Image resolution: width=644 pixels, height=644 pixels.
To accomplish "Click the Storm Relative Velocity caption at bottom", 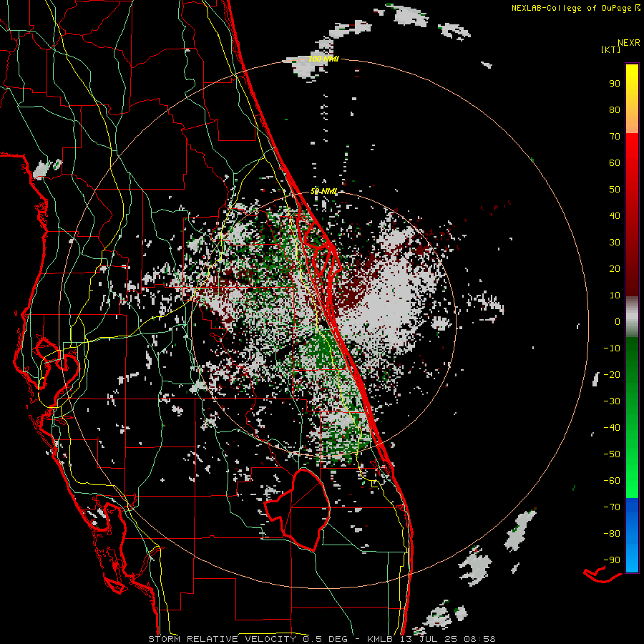I will [321, 639].
